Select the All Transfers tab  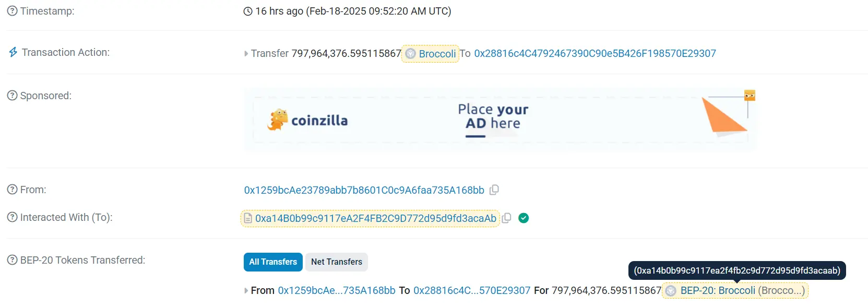coord(273,262)
